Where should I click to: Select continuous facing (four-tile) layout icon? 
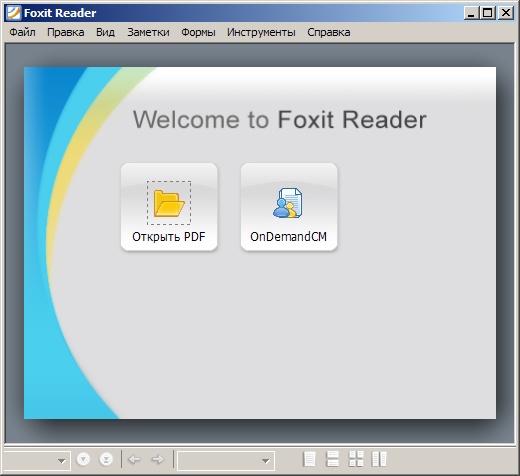coord(356,459)
